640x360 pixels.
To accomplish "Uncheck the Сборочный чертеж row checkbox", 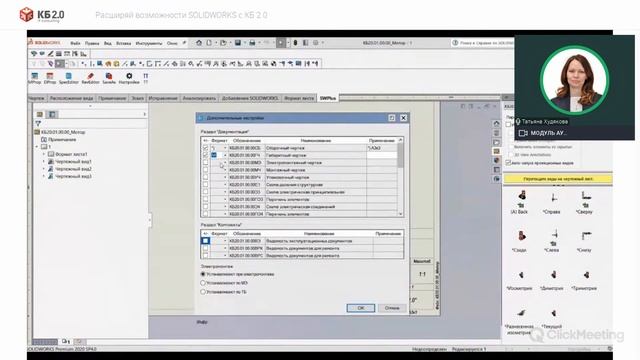I will point(205,148).
